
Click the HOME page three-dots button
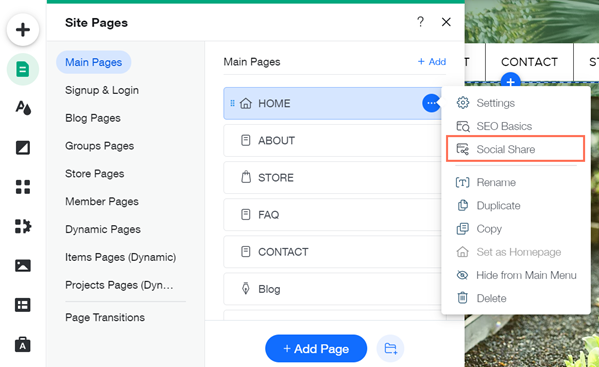point(431,103)
